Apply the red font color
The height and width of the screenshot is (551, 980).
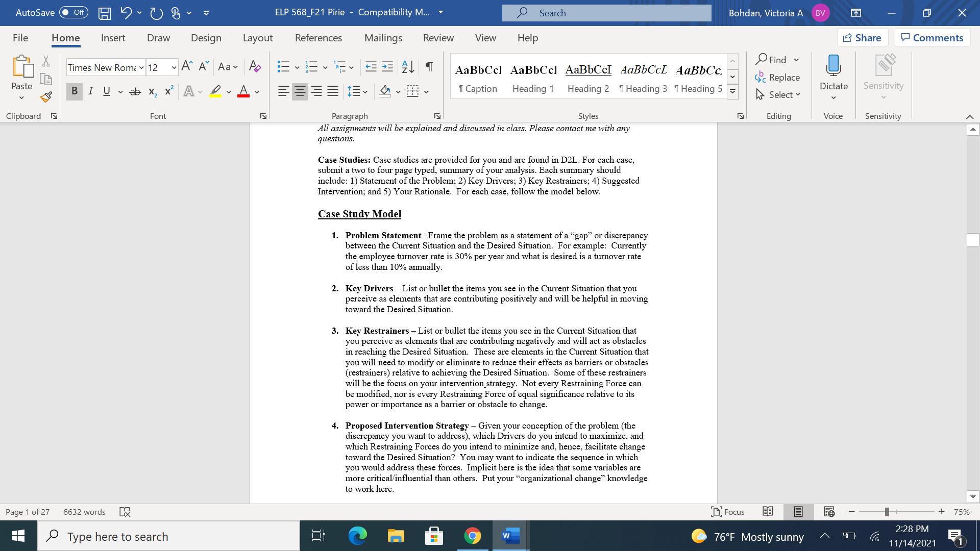coord(243,91)
